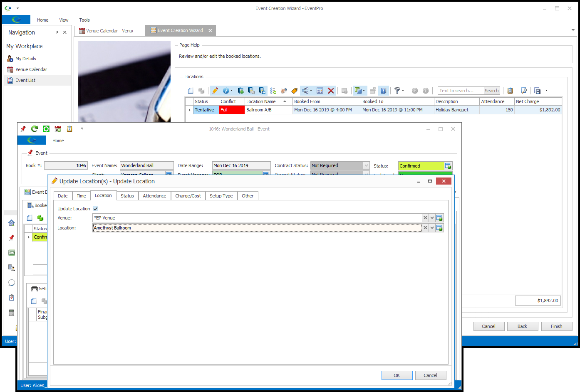The image size is (580, 392).
Task: Expand the Tentative row indicator in Locations grid
Action: click(190, 110)
